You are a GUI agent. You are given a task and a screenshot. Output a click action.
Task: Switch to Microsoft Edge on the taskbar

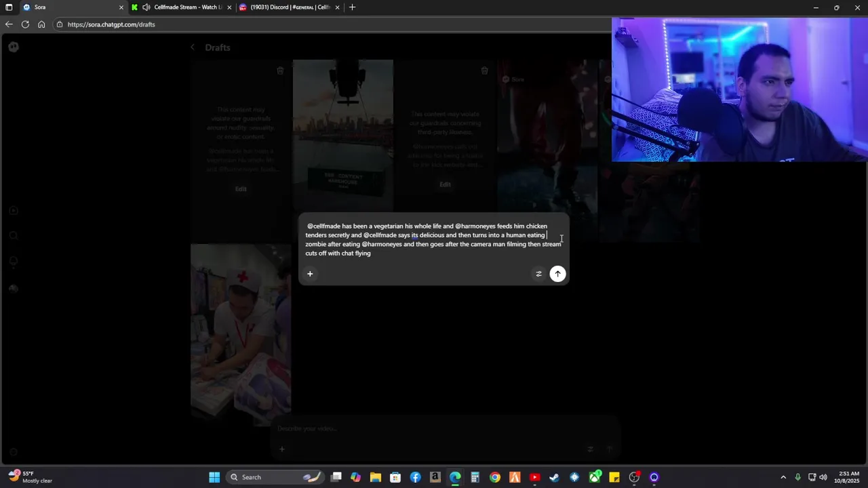(455, 477)
